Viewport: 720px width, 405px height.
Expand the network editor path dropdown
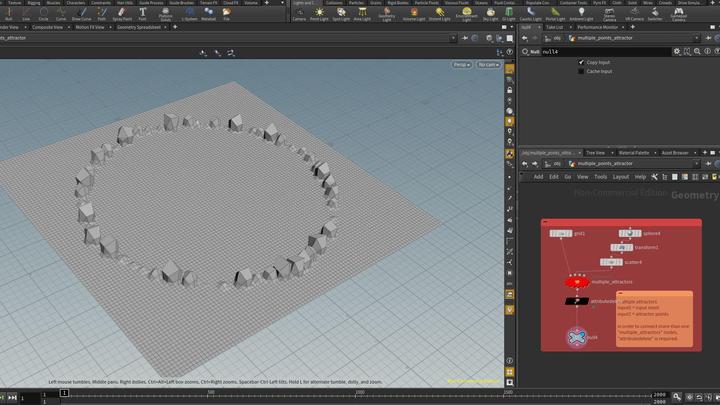pos(696,164)
